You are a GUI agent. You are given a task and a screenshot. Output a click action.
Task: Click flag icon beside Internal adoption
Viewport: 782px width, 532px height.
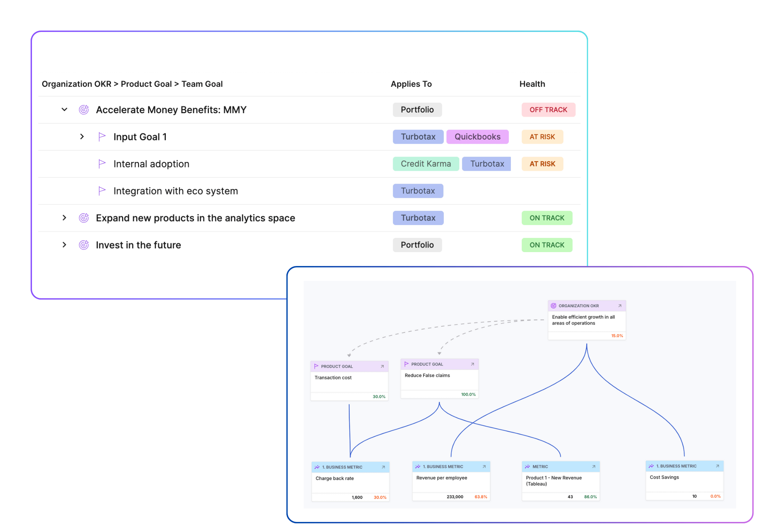point(102,164)
